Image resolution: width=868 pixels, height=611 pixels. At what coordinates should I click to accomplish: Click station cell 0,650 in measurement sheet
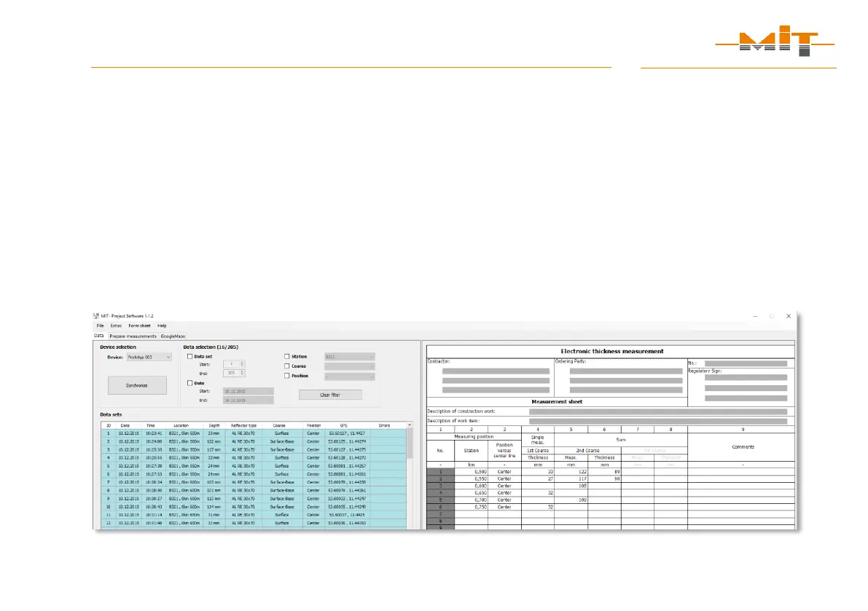tap(471, 493)
